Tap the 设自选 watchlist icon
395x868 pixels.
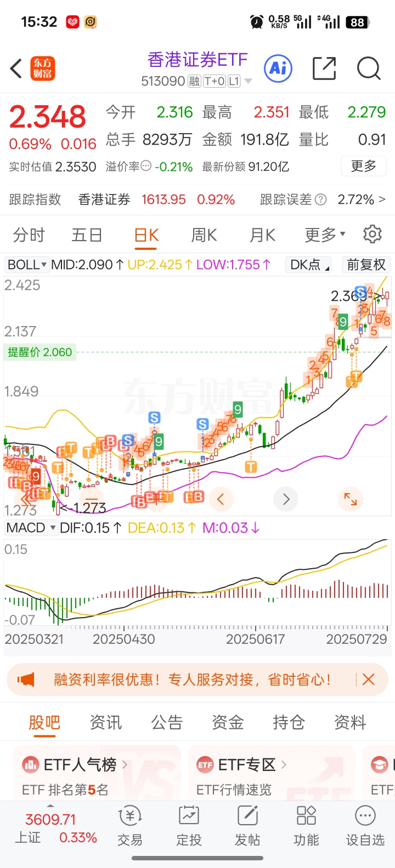pyautogui.click(x=365, y=827)
